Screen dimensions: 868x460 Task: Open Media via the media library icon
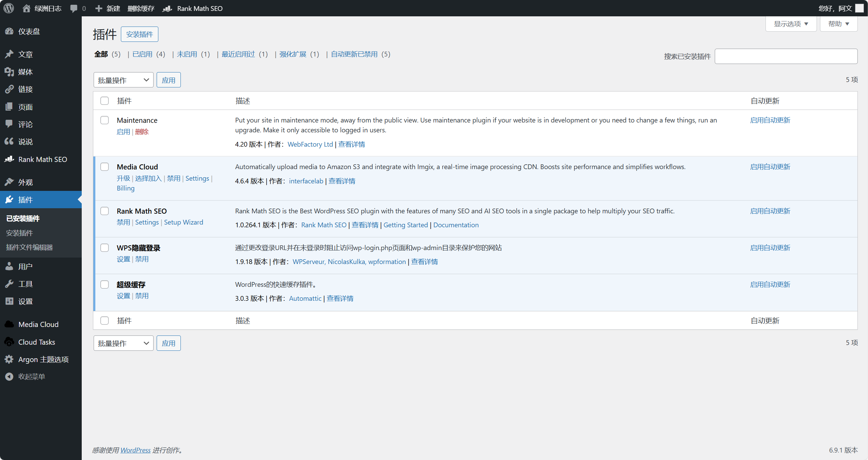tap(9, 72)
